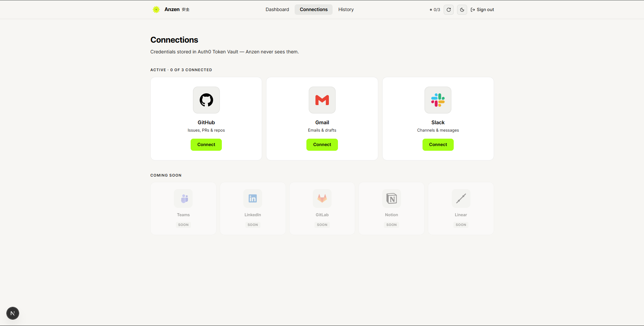Click the refresh icon button in header
This screenshot has width=644, height=326.
click(x=449, y=10)
